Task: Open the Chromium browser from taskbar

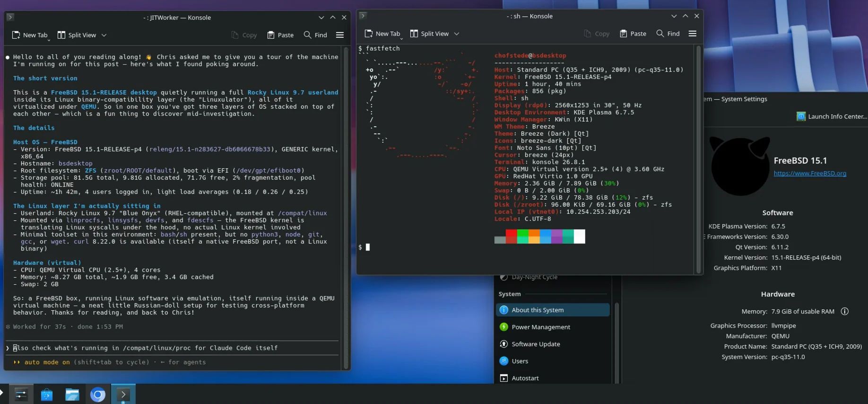Action: click(98, 394)
